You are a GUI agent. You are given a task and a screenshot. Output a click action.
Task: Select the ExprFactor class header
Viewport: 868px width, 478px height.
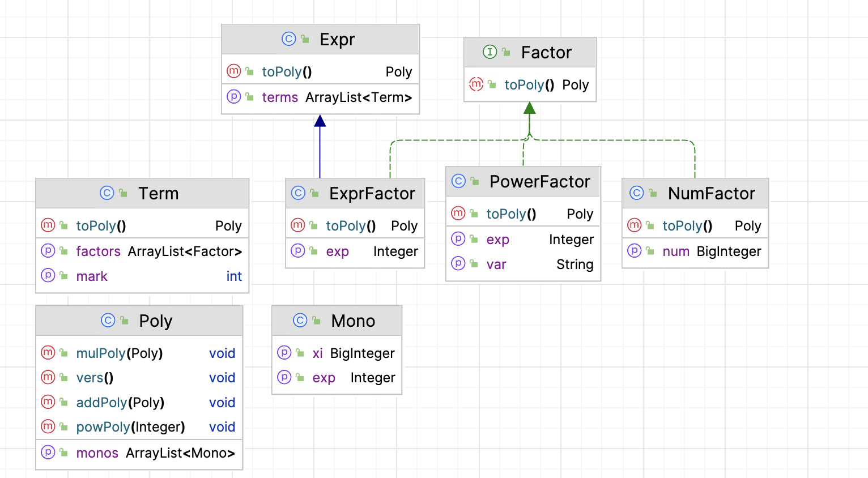[355, 193]
